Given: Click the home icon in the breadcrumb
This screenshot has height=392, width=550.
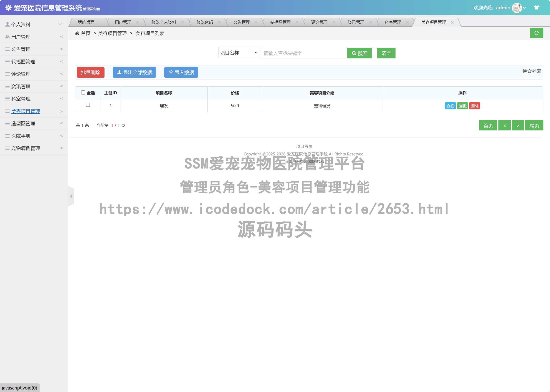Looking at the screenshot, I should pos(77,33).
